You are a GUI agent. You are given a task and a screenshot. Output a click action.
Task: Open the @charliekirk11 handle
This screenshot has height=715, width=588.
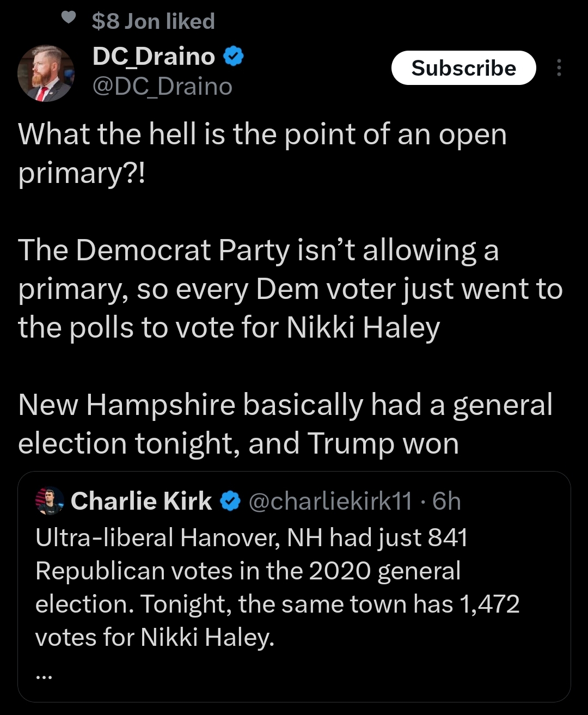[x=330, y=501]
